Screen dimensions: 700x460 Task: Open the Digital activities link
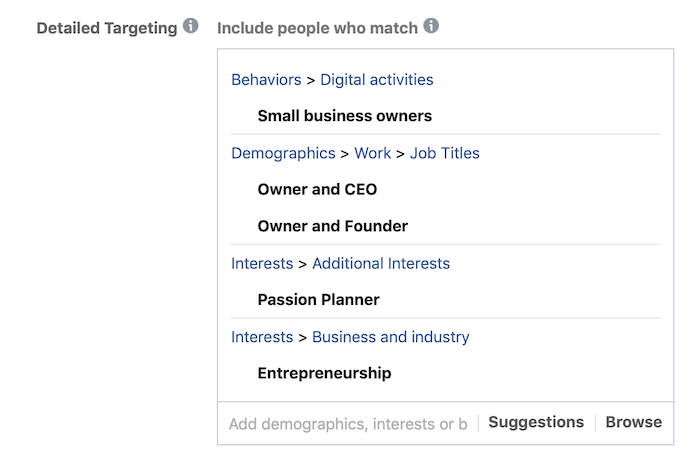(x=377, y=80)
